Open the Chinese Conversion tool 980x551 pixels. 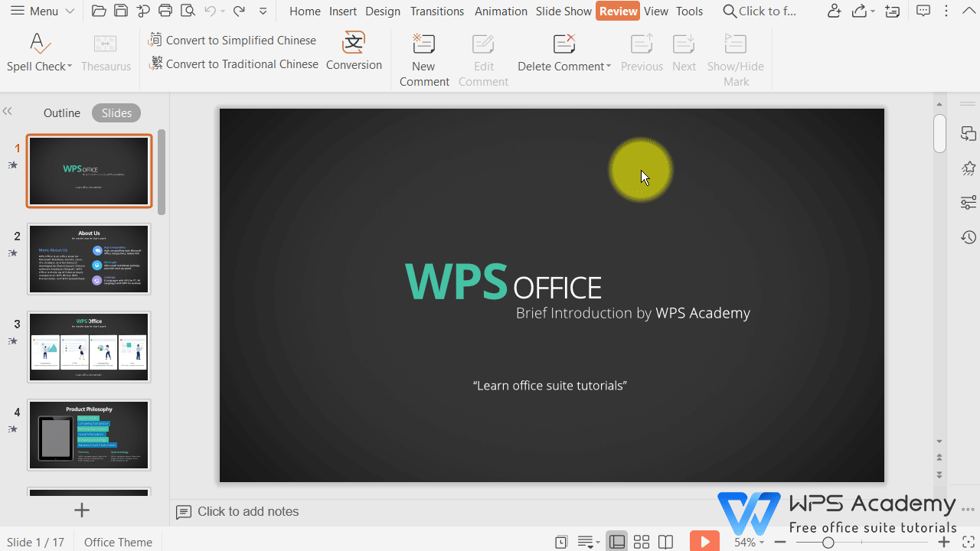(x=354, y=52)
